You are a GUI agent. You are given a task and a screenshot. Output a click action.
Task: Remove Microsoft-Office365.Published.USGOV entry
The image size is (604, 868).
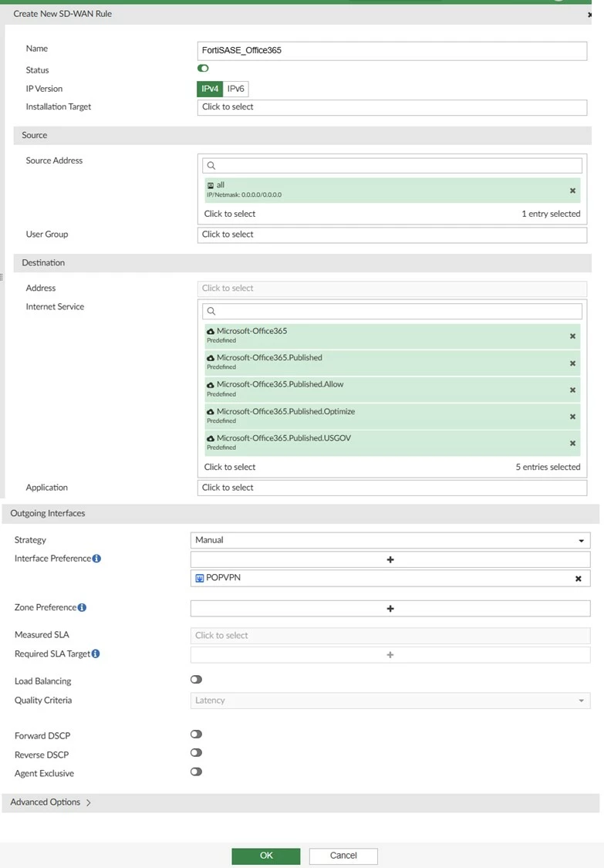(572, 444)
